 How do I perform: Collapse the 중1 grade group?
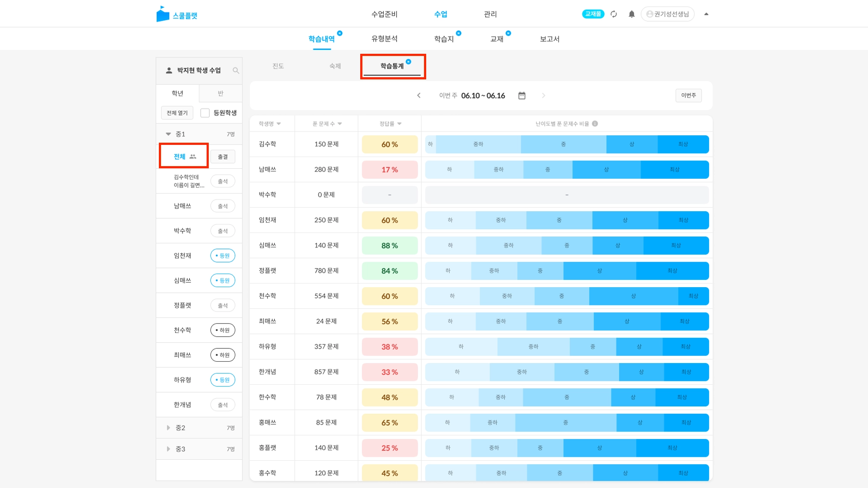tap(168, 134)
